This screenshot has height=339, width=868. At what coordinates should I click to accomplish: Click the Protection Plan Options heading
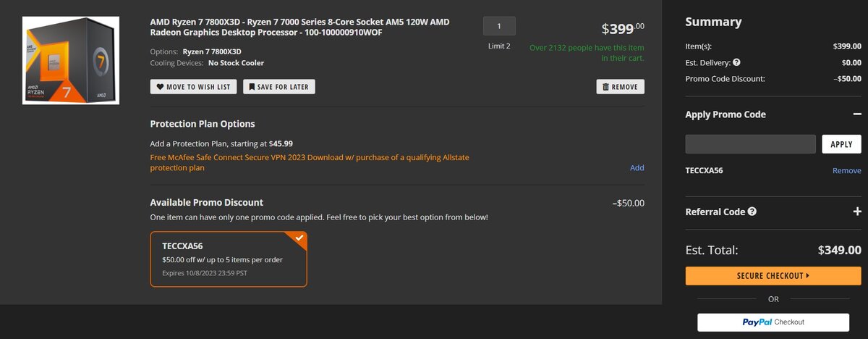coord(203,124)
